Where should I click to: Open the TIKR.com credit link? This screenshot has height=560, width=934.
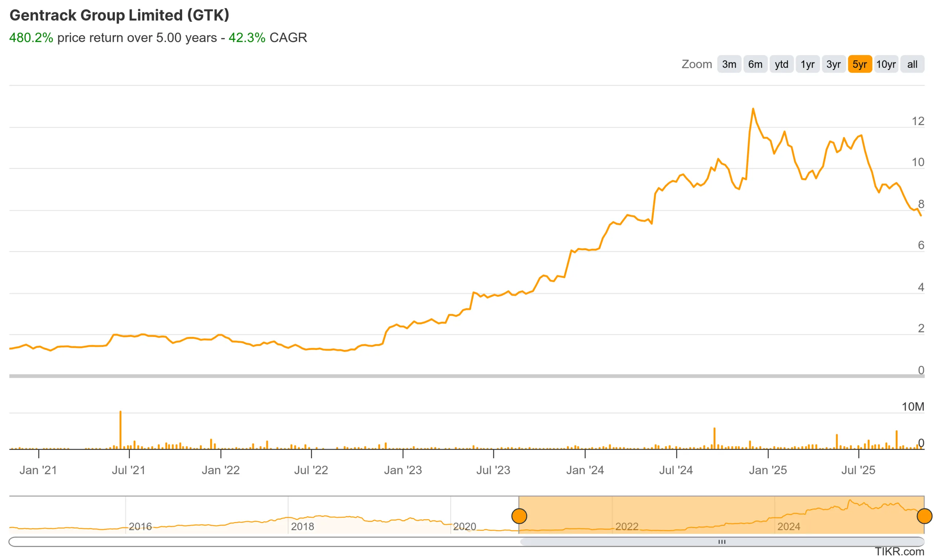(899, 552)
